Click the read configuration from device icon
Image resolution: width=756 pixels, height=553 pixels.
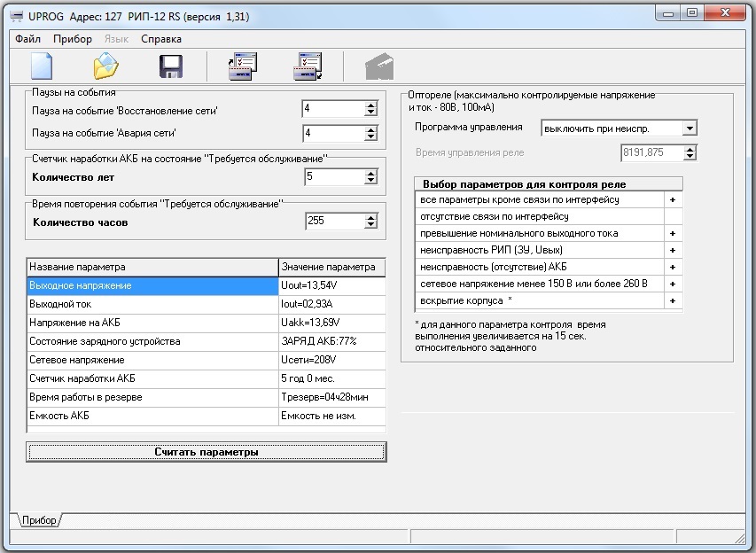point(242,67)
